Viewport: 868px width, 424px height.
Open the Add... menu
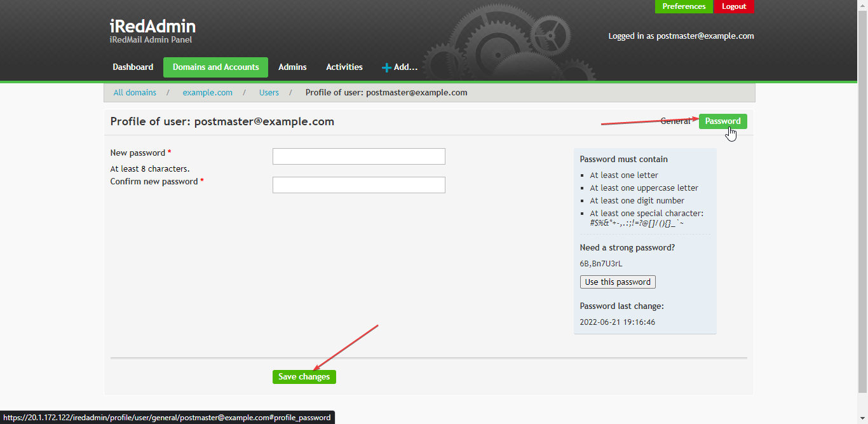tap(399, 67)
